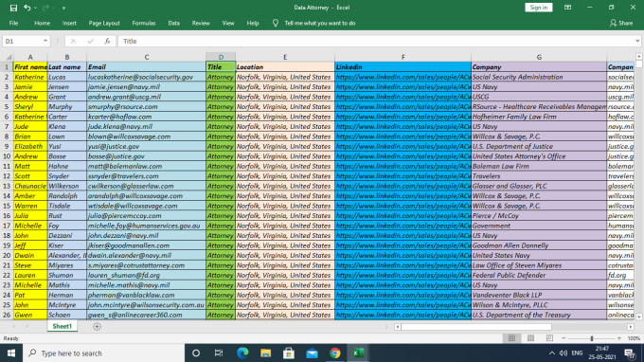Click the Name Box showing D1
The height and width of the screenshot is (362, 644).
(x=23, y=41)
